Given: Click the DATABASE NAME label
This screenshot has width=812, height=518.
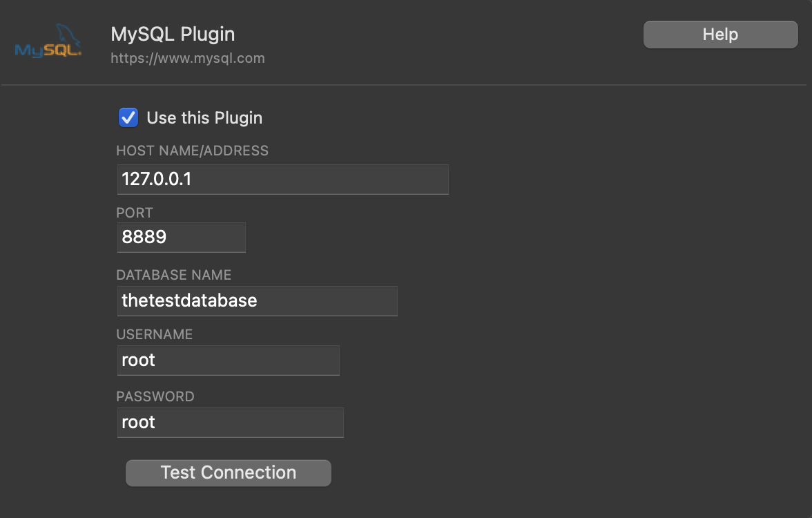Looking at the screenshot, I should (x=173, y=275).
